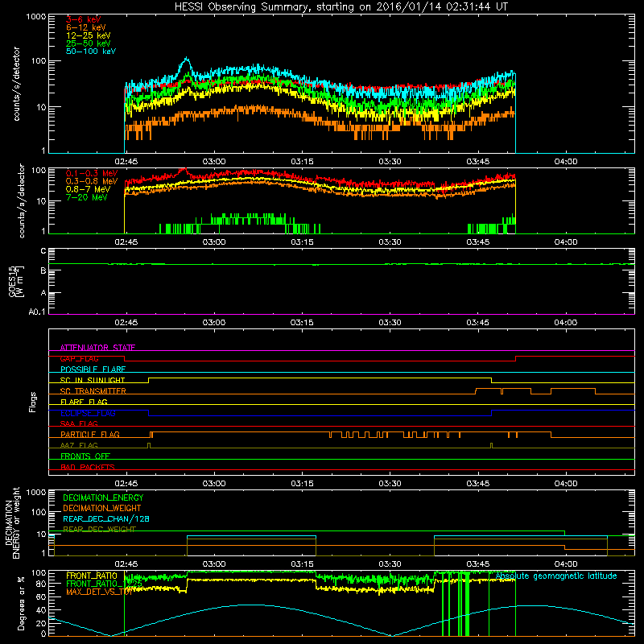Select counts/s/detector label of MeV panel
This screenshot has height=644, width=644.
22,200
